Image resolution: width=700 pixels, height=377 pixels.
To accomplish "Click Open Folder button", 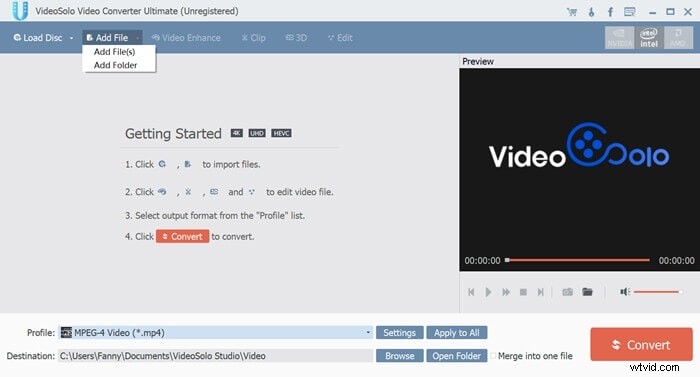I will click(457, 356).
